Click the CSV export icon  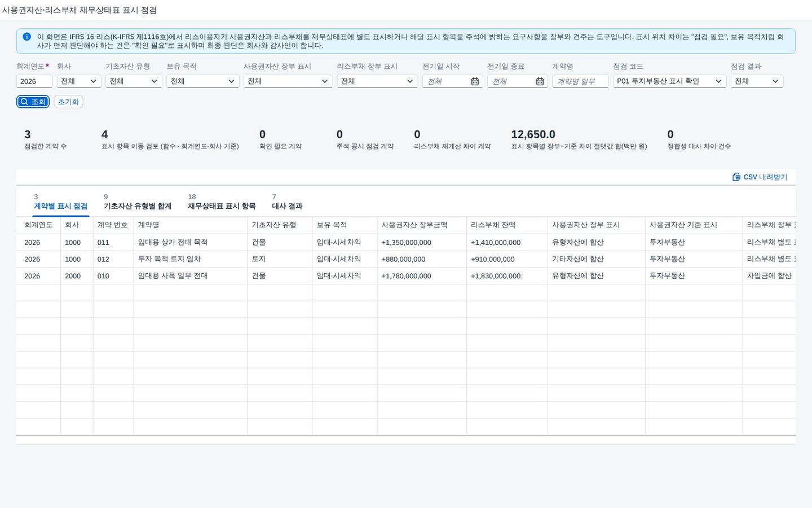tap(736, 177)
